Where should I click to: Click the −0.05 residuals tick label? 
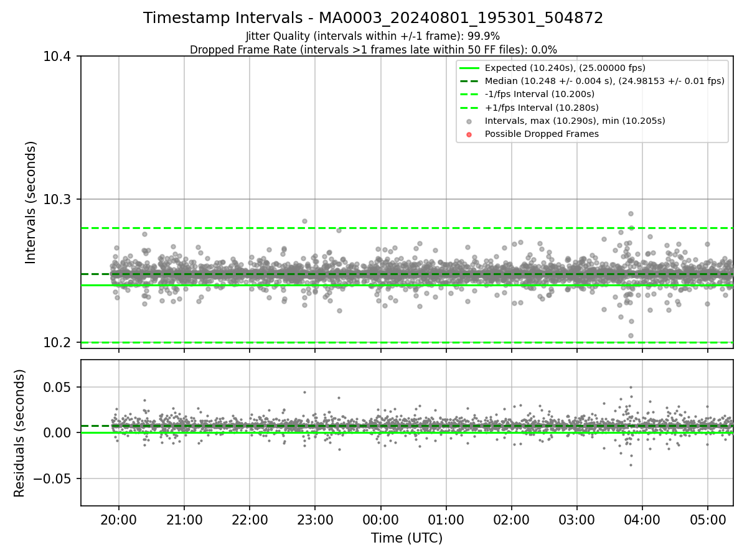(x=52, y=478)
